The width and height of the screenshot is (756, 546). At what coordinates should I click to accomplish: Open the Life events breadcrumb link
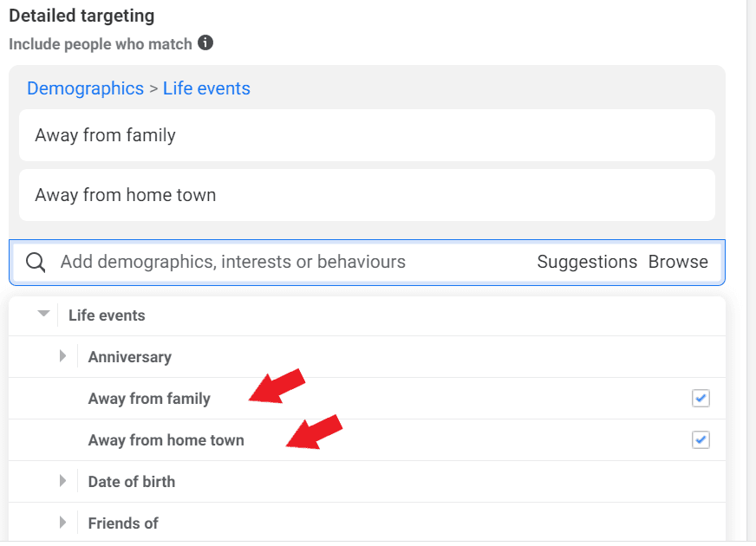(206, 88)
